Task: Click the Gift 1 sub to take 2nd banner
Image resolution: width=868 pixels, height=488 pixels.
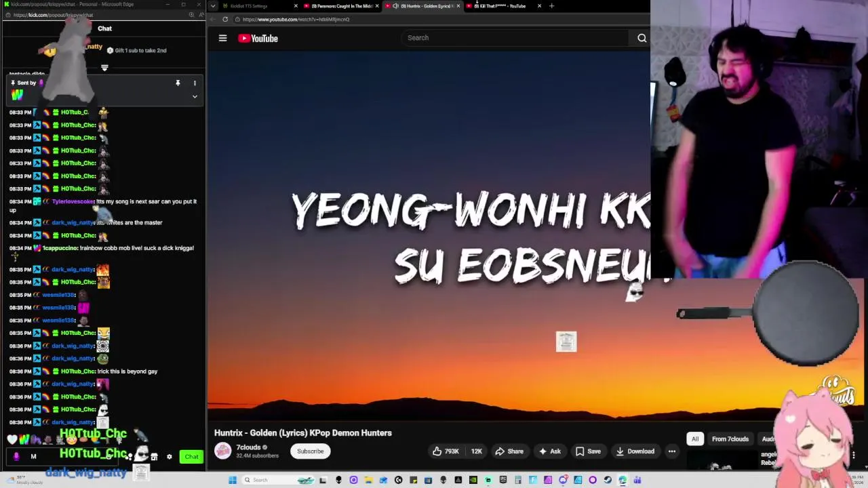Action: tap(136, 50)
